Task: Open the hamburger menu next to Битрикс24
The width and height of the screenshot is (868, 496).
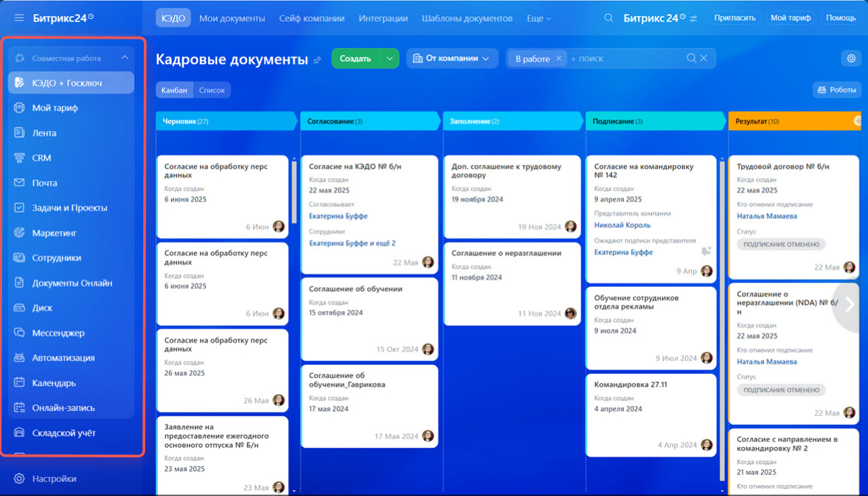Action: pyautogui.click(x=19, y=18)
